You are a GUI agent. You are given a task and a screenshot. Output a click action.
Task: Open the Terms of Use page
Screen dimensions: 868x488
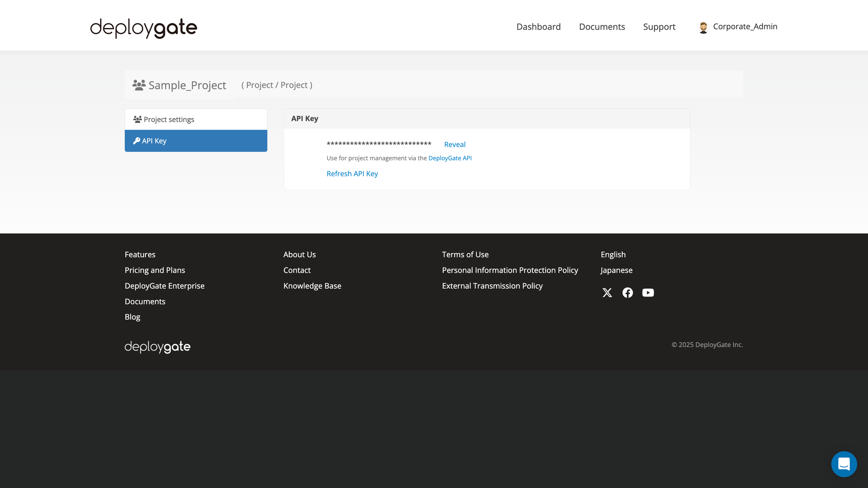465,254
